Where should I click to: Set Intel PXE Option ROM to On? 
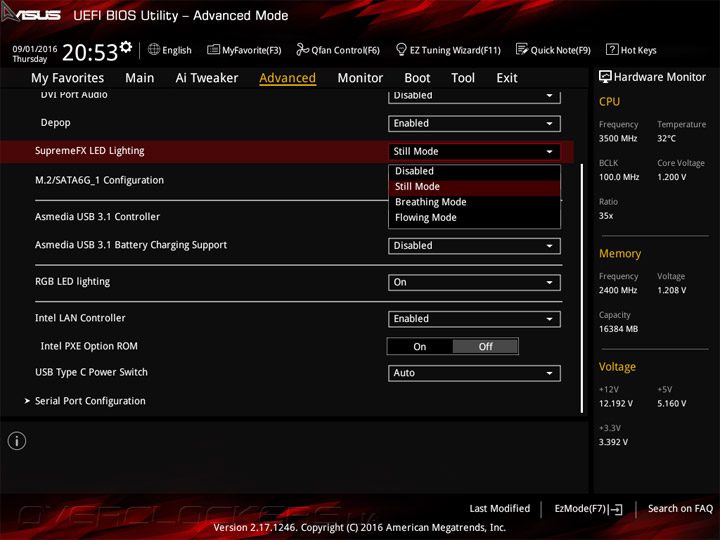tap(420, 347)
